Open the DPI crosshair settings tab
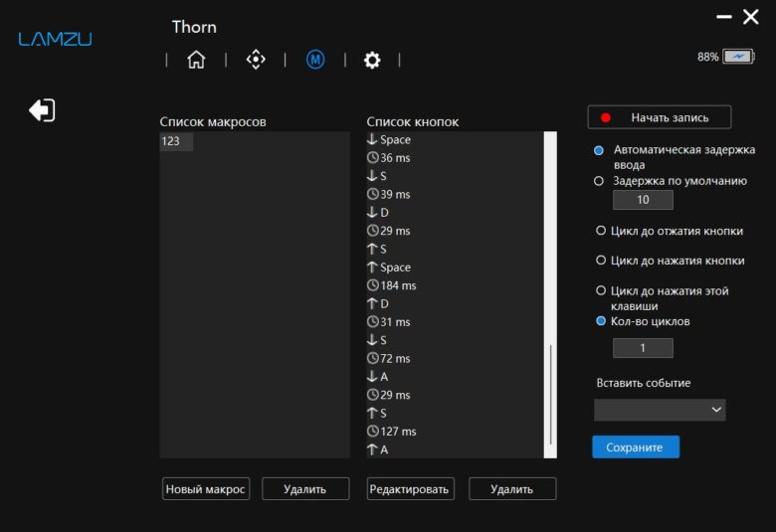Image resolution: width=776 pixels, height=532 pixels. 256,60
